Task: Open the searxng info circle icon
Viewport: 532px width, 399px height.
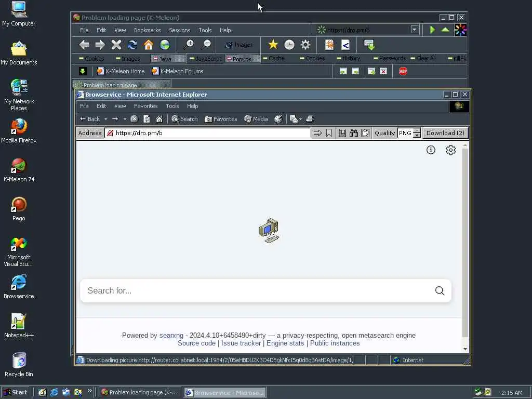Action: tap(431, 150)
